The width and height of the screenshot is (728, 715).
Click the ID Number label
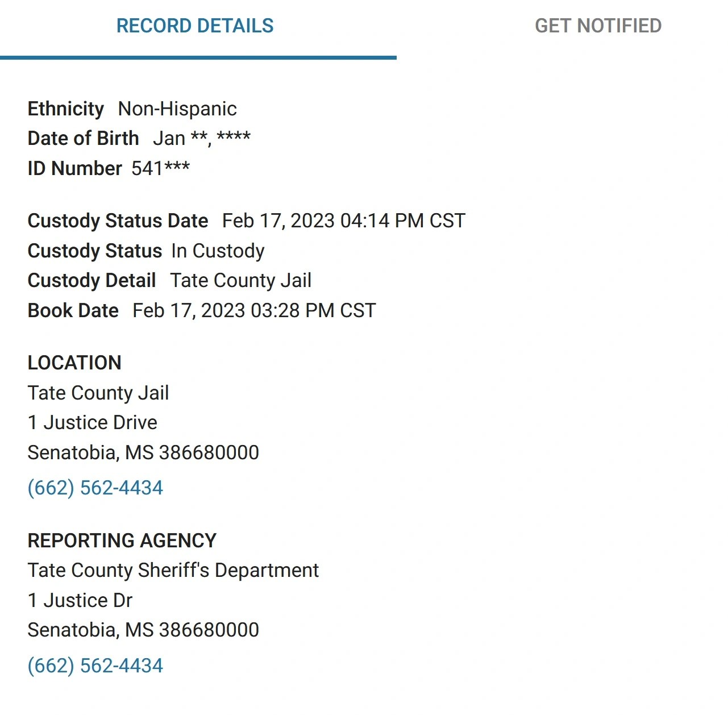pos(75,168)
